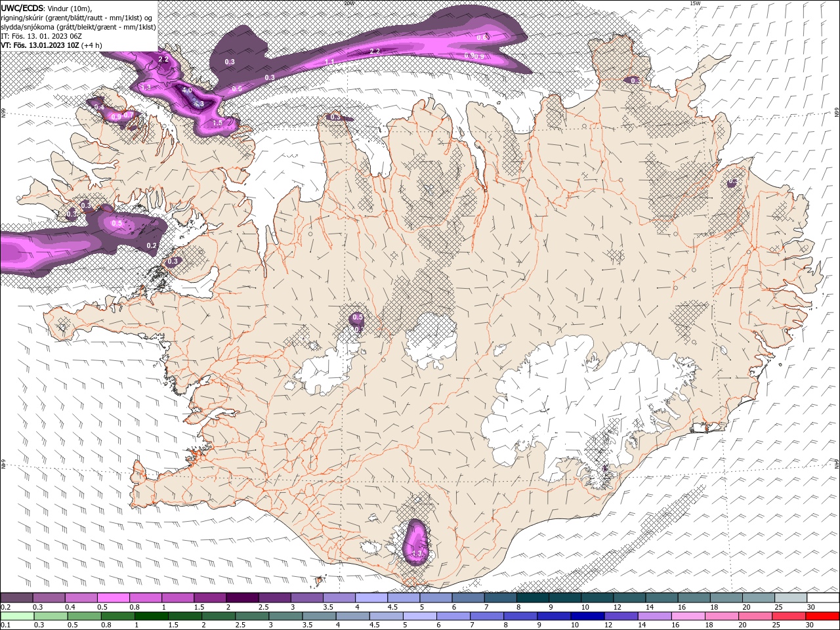Image resolution: width=840 pixels, height=630 pixels.
Task: Select bottom legend swatch between 0.1 and 0.3
Action: click(x=16, y=616)
